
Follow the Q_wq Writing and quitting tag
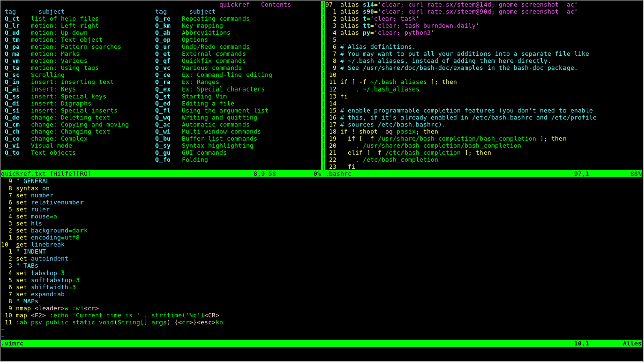[163, 117]
